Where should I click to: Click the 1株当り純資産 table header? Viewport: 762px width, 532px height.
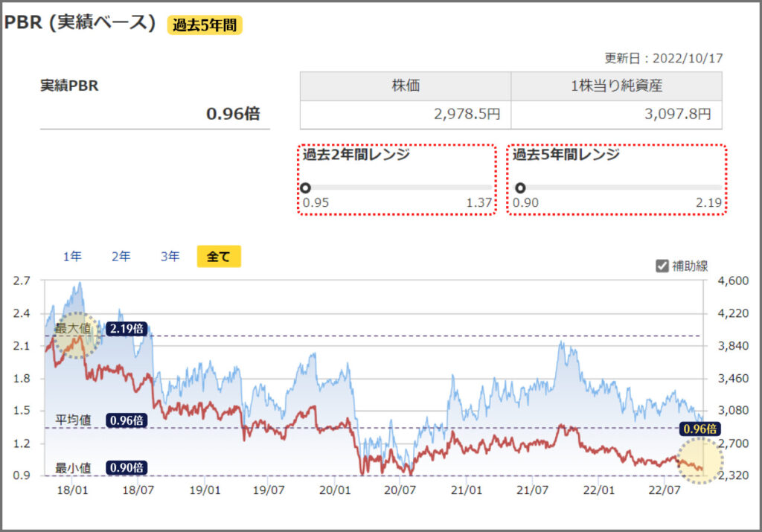point(616,86)
